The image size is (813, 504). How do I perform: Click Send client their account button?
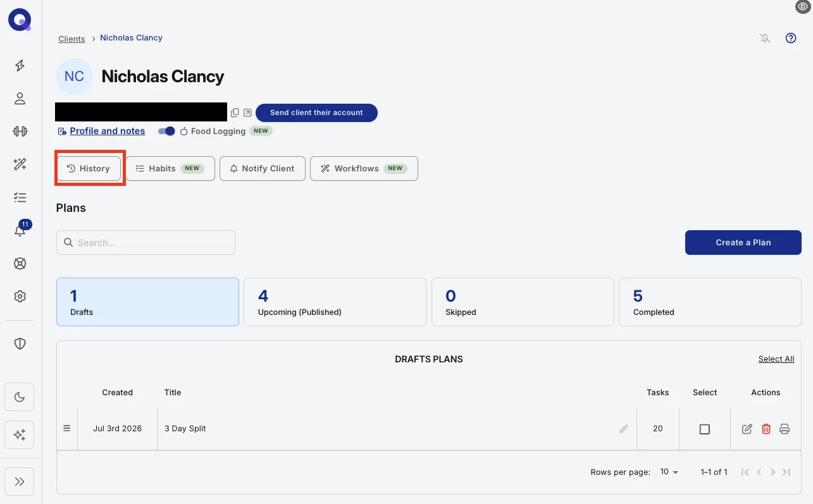pyautogui.click(x=316, y=113)
